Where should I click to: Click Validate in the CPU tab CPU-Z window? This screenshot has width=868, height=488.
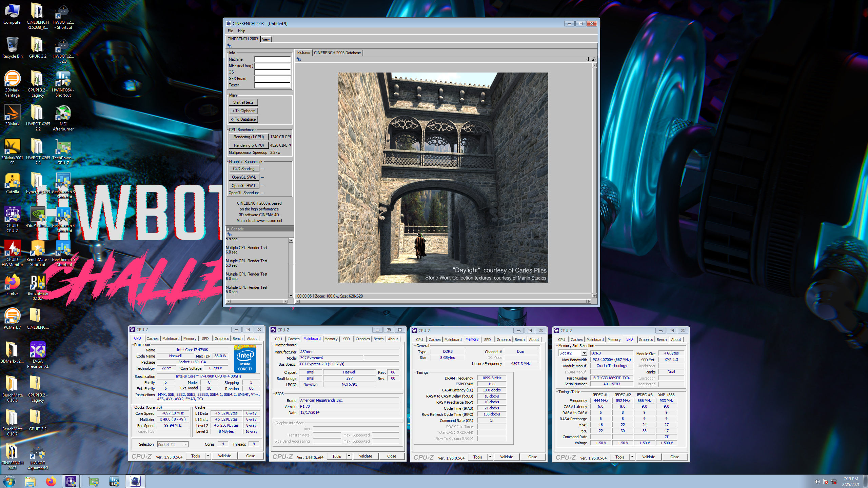pyautogui.click(x=224, y=456)
